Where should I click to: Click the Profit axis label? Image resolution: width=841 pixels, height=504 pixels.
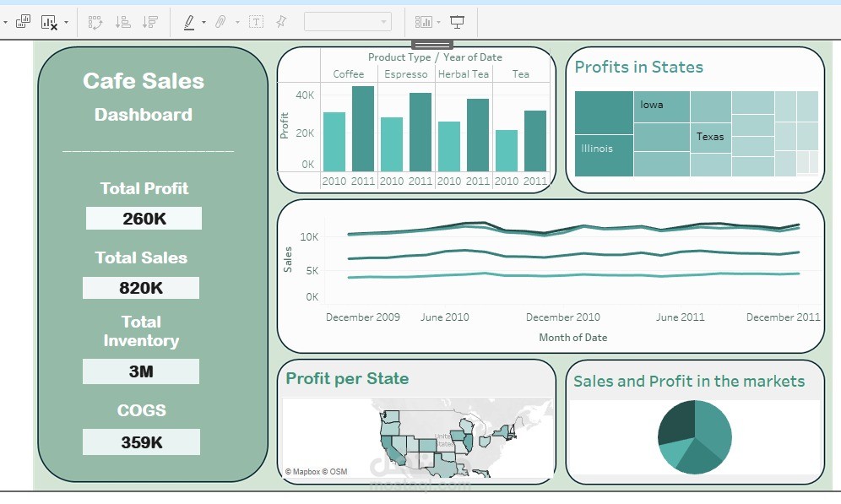coord(285,126)
